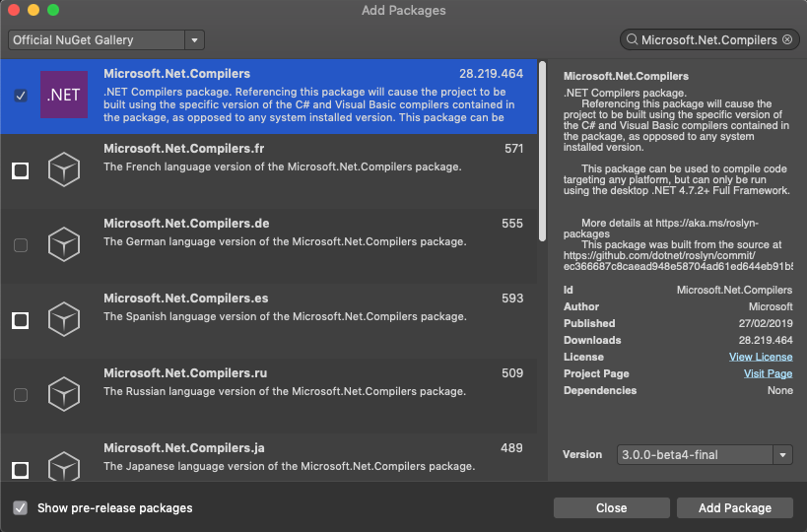Check the Microsoft.Net.Compilers.ru checkbox
The width and height of the screenshot is (807, 532).
pyautogui.click(x=21, y=395)
